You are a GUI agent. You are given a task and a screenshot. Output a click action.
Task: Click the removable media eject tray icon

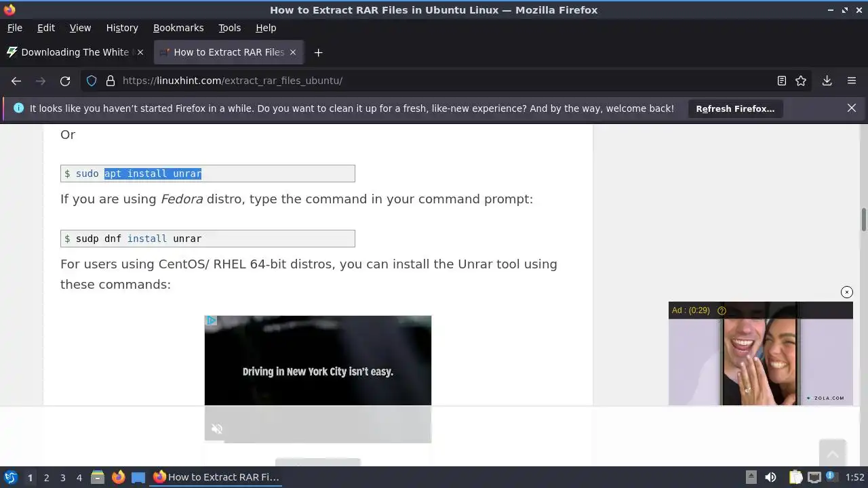751,477
